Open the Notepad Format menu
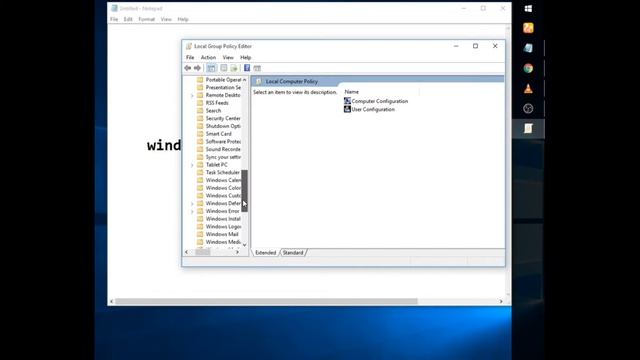640x360 pixels. pyautogui.click(x=147, y=19)
